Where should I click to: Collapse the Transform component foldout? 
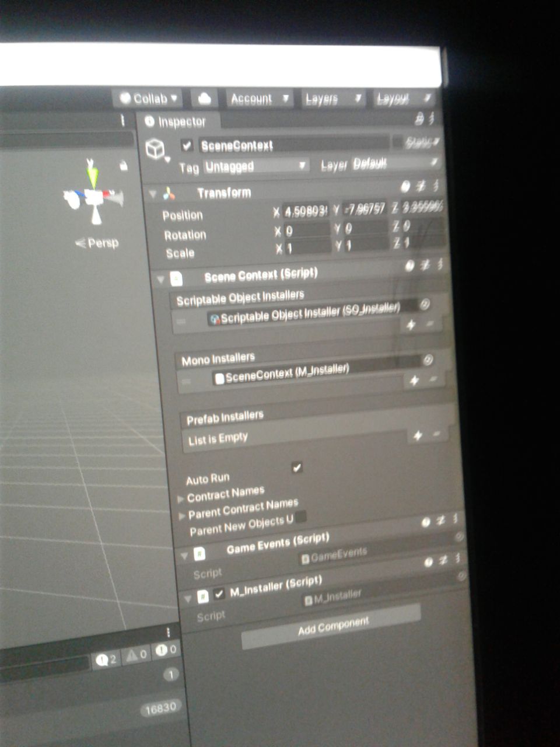click(153, 193)
